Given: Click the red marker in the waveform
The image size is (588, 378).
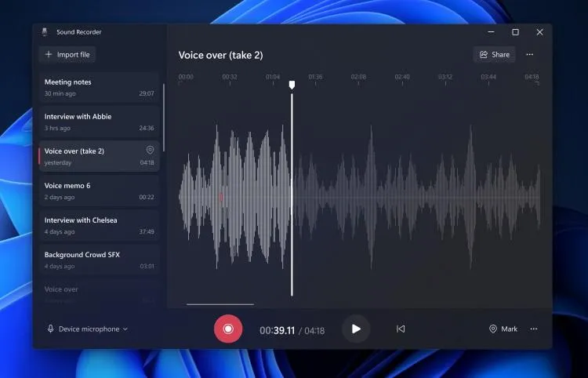Looking at the screenshot, I should [221, 197].
